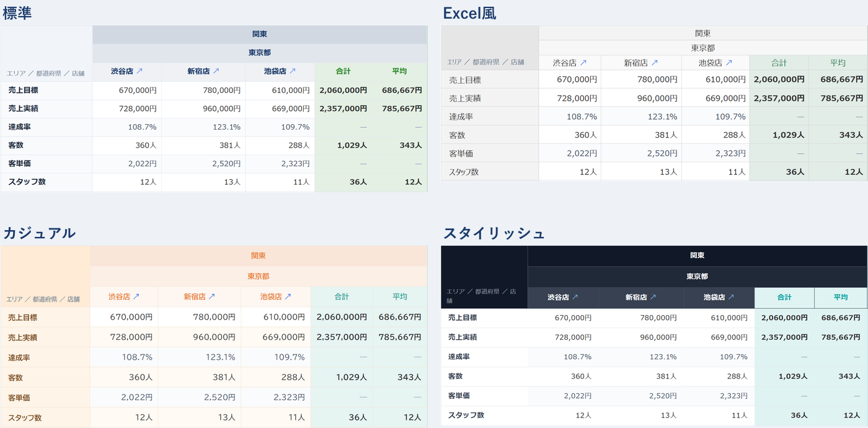Select 東京都 header in カジュアル table
Viewport: 868px width, 428px height.
click(x=259, y=276)
